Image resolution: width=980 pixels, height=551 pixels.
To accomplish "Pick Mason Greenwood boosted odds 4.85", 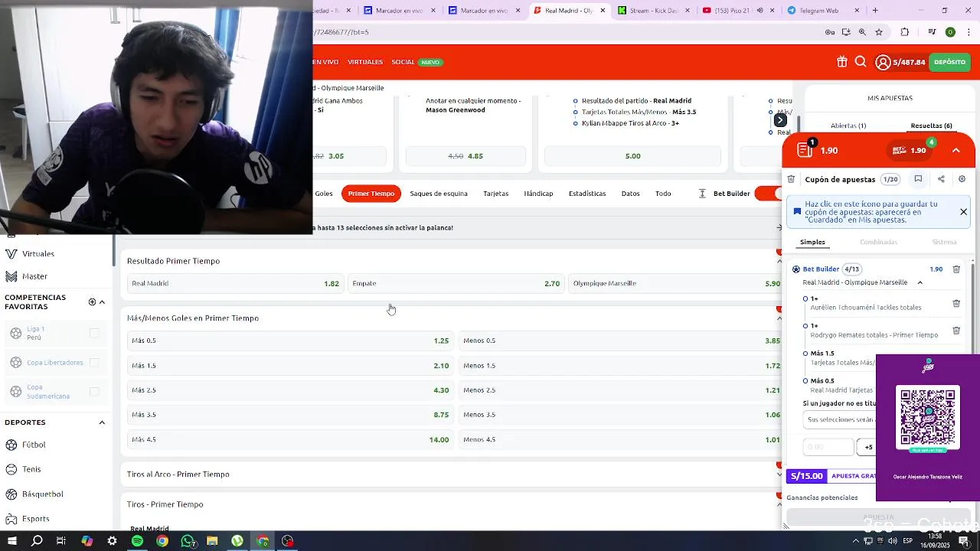I will tap(465, 156).
